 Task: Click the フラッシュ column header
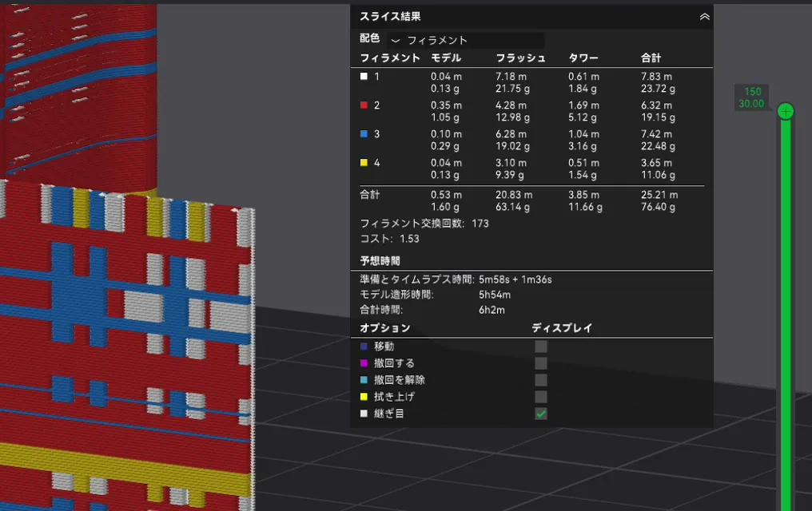tap(520, 58)
